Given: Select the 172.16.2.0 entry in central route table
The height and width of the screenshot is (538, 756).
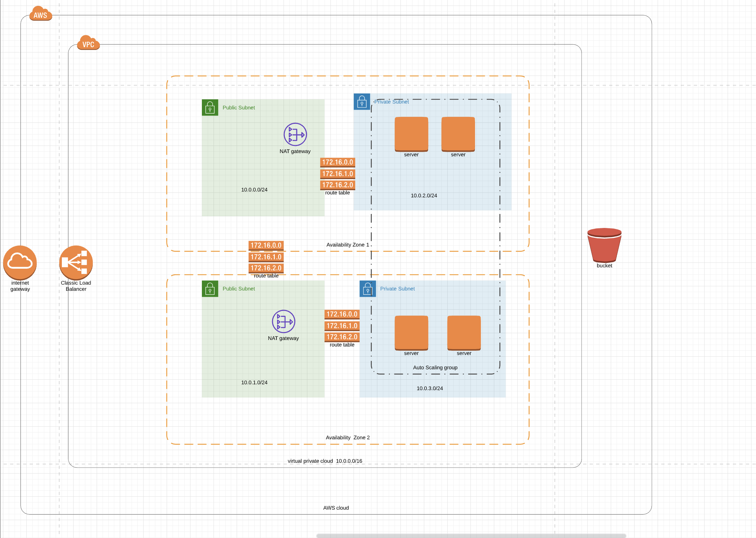Looking at the screenshot, I should click(266, 268).
